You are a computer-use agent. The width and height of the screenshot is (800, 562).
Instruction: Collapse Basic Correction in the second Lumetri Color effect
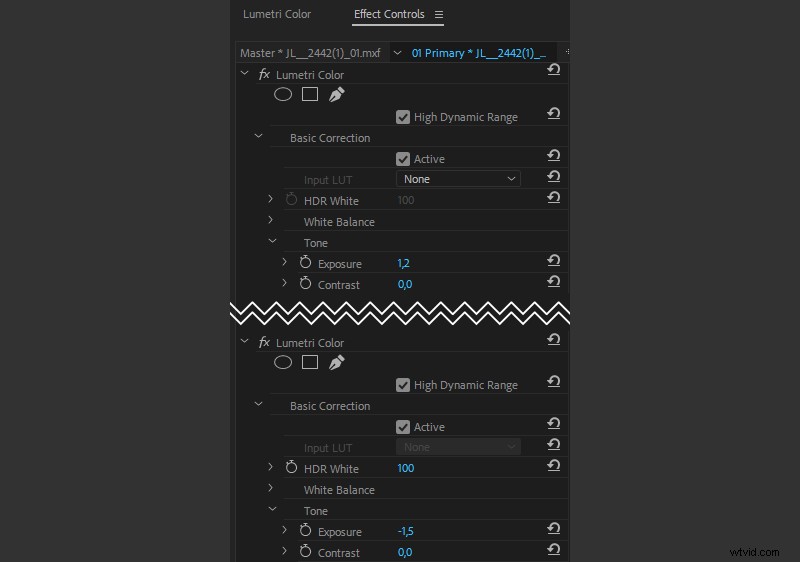259,404
